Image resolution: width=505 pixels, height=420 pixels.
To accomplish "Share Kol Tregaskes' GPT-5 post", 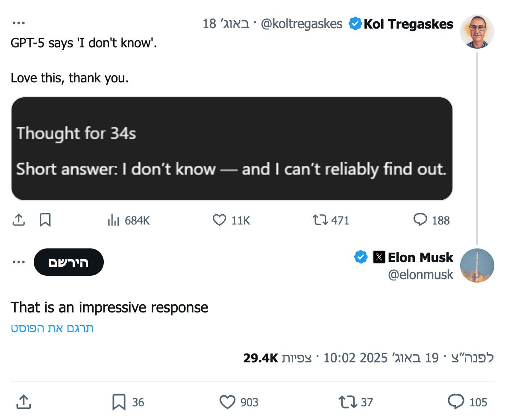I will [x=18, y=220].
